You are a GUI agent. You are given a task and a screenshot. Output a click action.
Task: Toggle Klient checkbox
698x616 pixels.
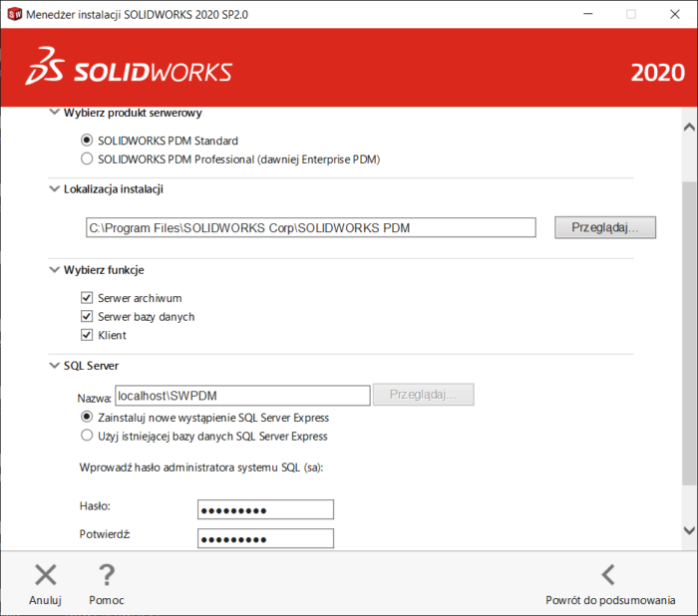click(87, 335)
